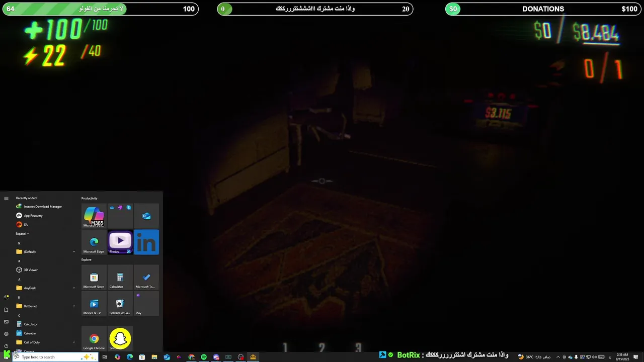
Task: Open File Explorer from the taskbar
Action: [x=154, y=357]
